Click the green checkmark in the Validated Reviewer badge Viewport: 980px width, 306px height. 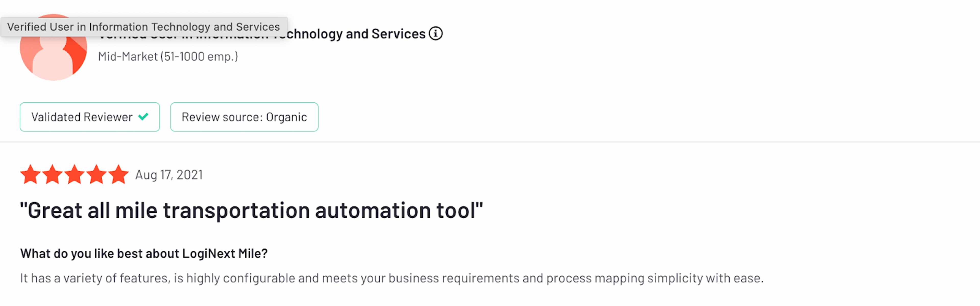143,117
